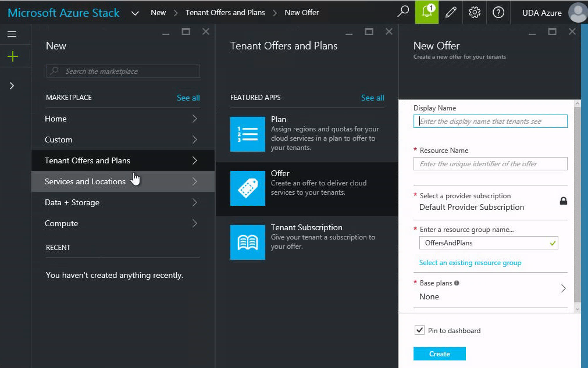
Task: Expand the left sidebar chevron
Action: click(x=12, y=85)
